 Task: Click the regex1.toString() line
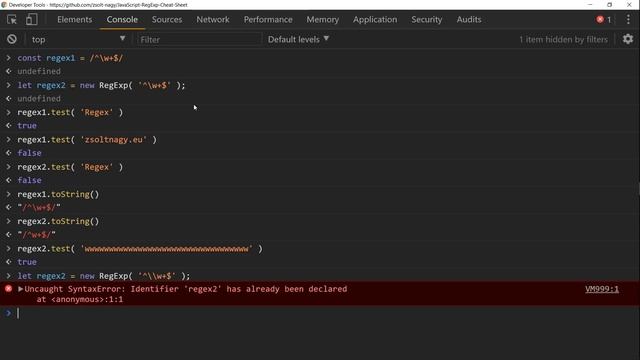click(58, 194)
